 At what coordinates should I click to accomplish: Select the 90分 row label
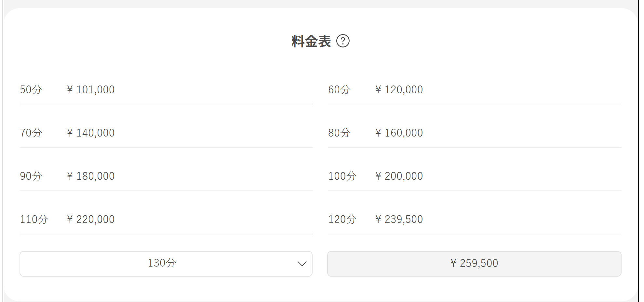point(31,176)
